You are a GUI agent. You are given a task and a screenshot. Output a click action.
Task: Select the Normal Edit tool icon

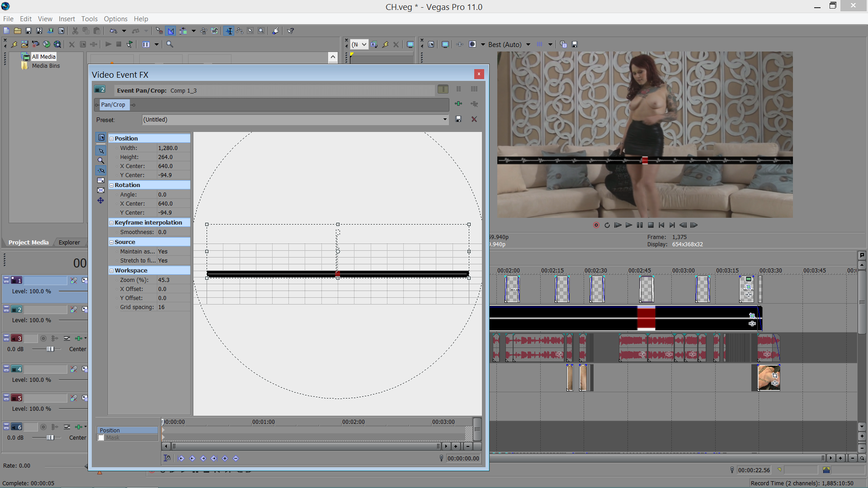(229, 31)
